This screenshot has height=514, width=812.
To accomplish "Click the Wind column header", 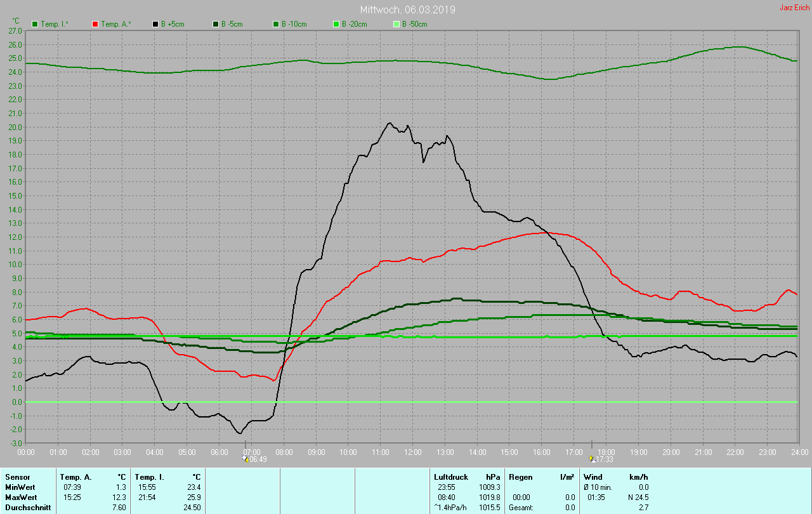I will coord(593,477).
